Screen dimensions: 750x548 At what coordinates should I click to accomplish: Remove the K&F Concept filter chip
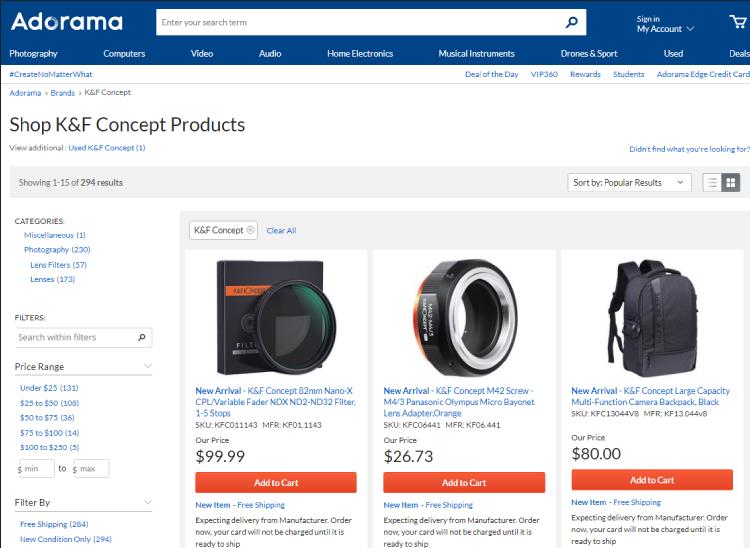tap(251, 230)
